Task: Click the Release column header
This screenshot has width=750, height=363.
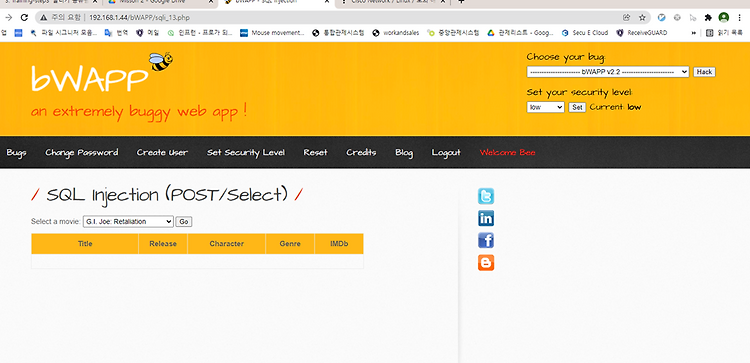Action: click(163, 243)
